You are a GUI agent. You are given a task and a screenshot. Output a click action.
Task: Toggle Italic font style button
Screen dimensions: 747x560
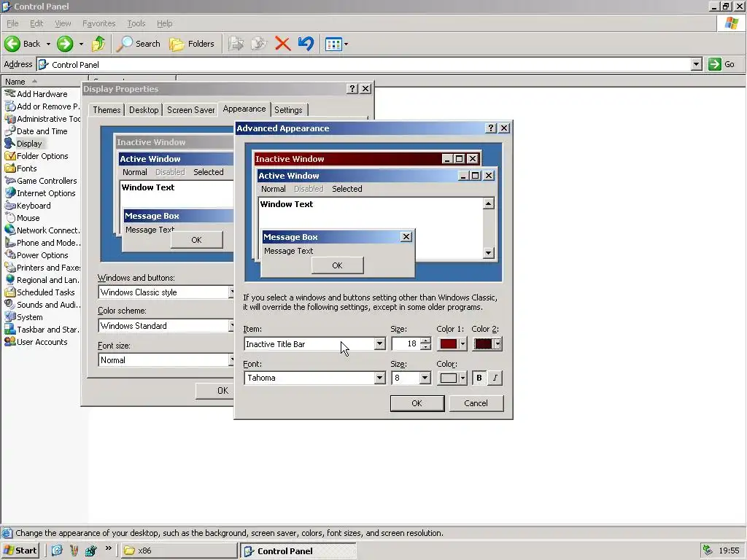coord(495,378)
